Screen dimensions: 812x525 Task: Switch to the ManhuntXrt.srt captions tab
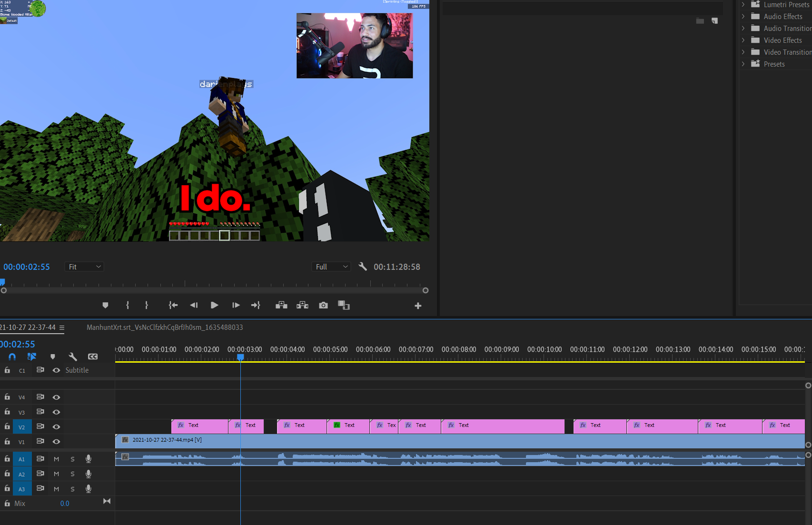tap(165, 327)
